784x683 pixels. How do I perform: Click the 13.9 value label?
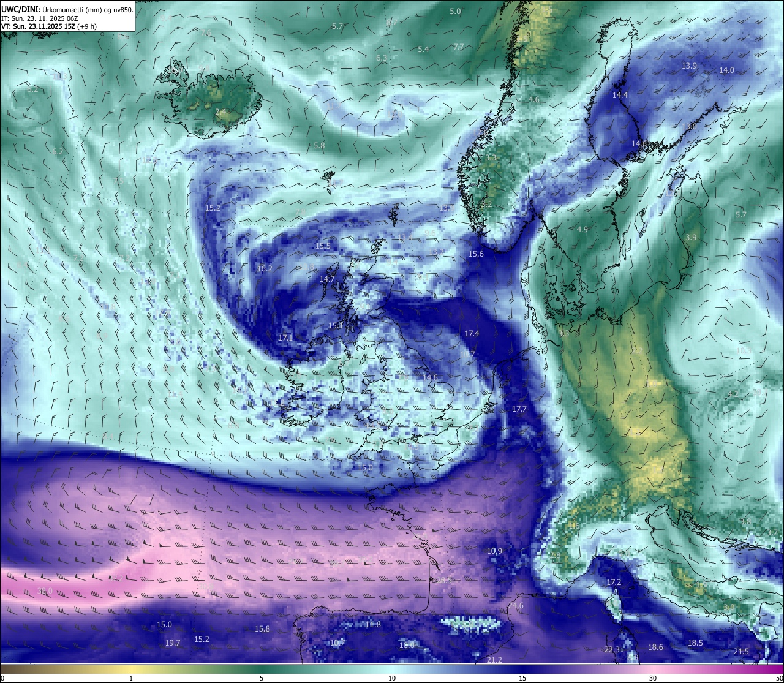690,66
